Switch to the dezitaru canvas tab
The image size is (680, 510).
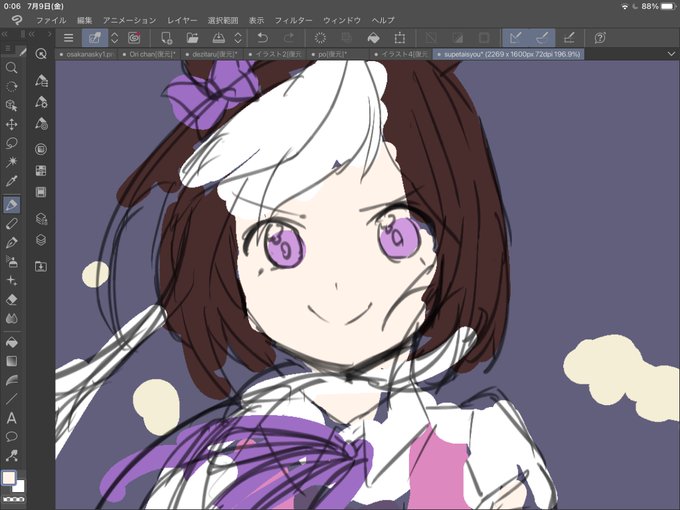(x=212, y=54)
